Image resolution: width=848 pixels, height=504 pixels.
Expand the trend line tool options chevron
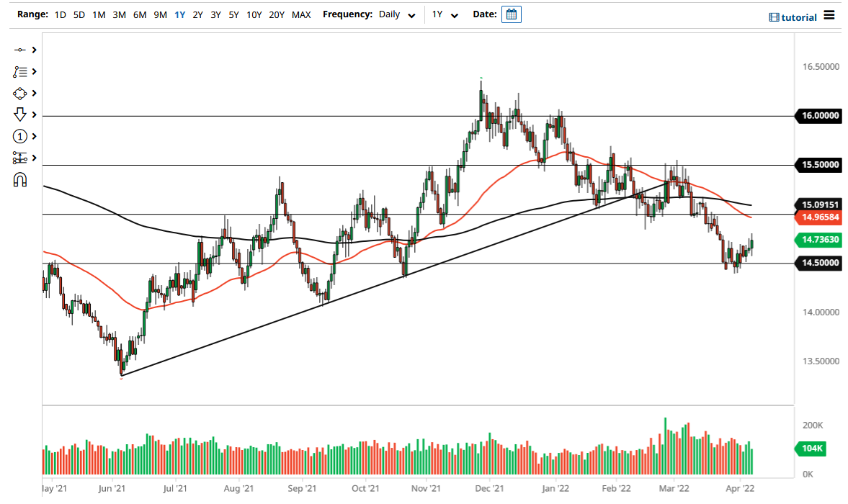32,50
